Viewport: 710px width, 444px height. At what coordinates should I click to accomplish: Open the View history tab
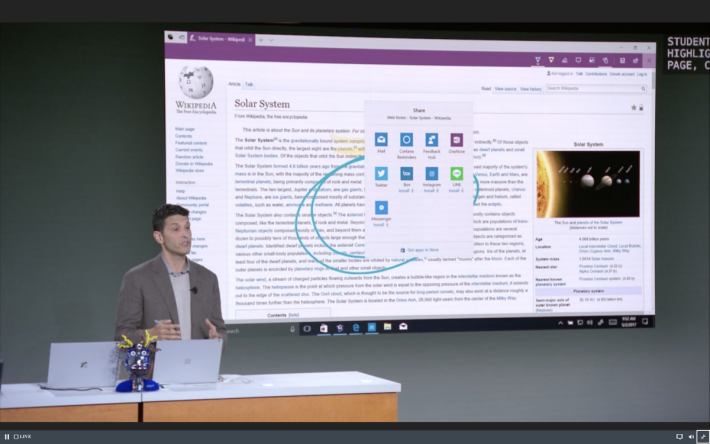(x=531, y=89)
